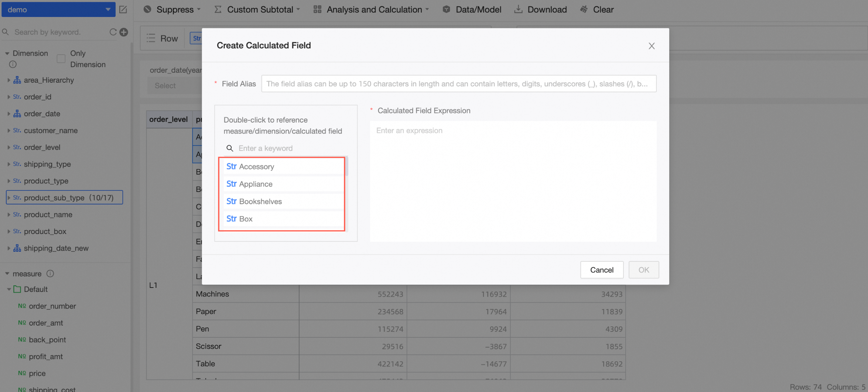Open the Suppress menu
Viewport: 868px width, 392px height.
coord(172,10)
